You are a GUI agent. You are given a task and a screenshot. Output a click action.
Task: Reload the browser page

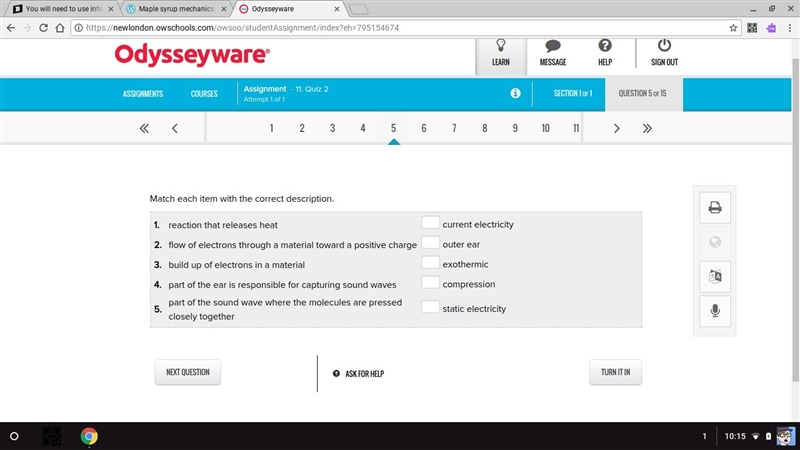[43, 28]
